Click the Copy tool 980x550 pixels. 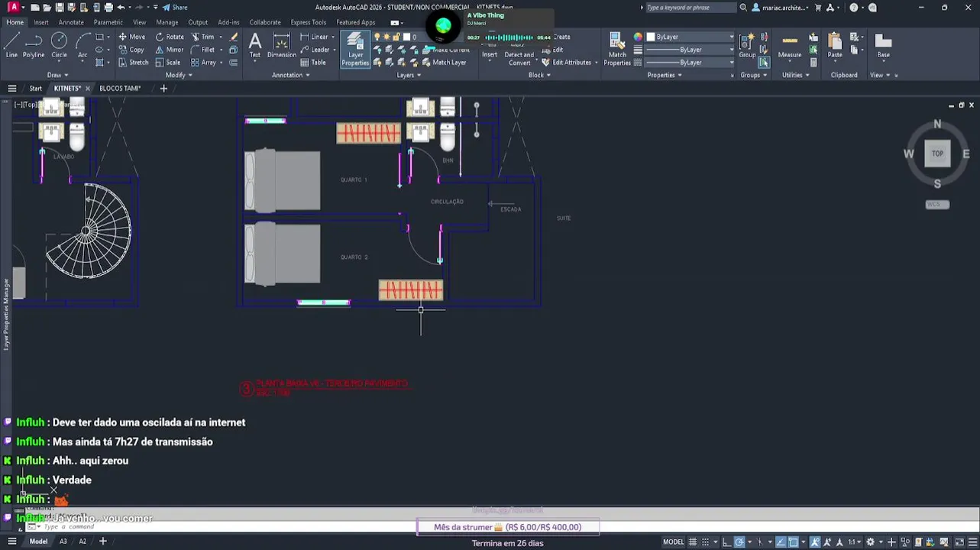coord(131,50)
